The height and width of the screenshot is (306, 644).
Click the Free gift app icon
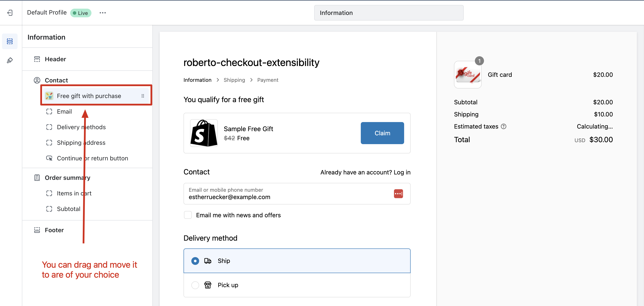click(x=49, y=96)
